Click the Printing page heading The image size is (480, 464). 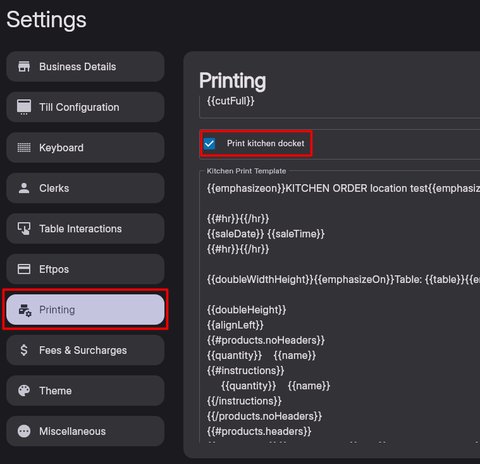click(x=233, y=81)
